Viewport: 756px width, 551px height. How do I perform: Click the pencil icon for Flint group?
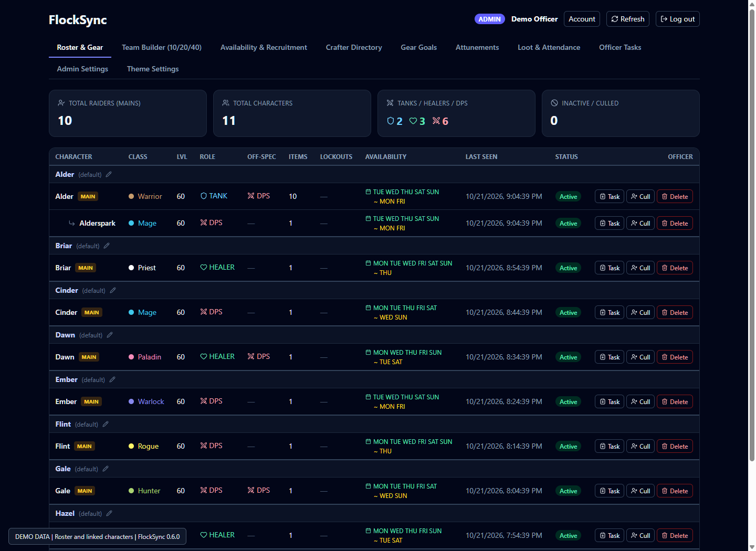106,424
